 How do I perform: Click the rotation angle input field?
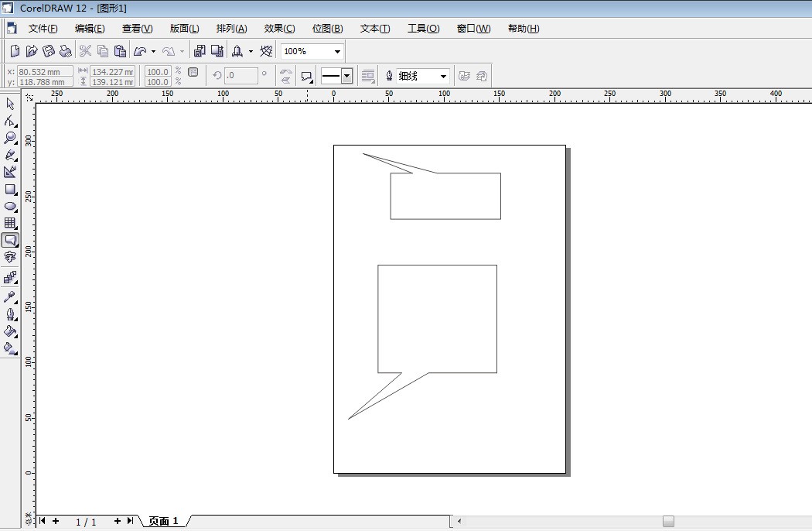tap(241, 76)
